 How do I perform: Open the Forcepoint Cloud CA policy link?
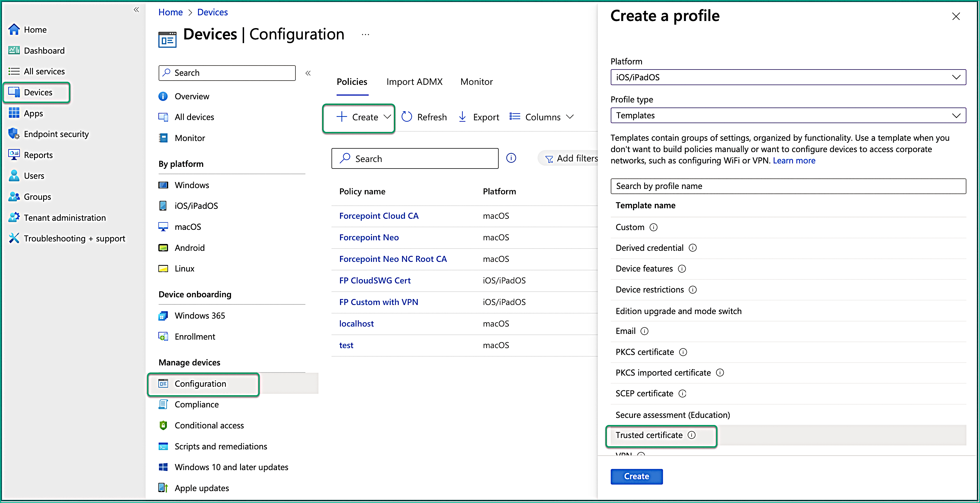pyautogui.click(x=379, y=216)
